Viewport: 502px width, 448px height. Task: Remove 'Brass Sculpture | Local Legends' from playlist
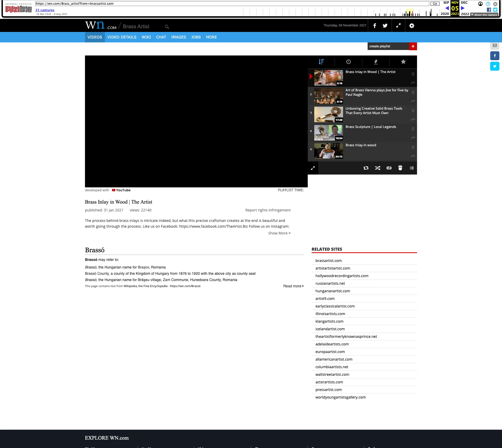click(413, 129)
